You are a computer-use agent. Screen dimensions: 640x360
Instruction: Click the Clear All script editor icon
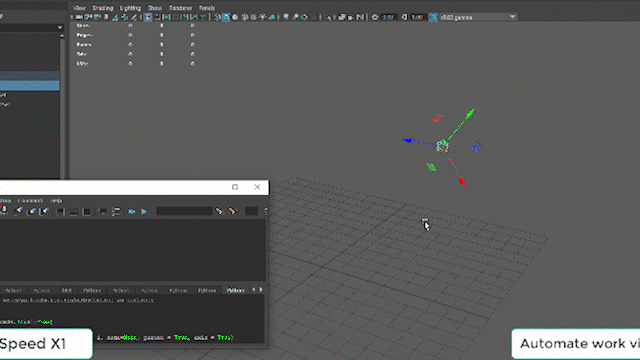pos(44,211)
